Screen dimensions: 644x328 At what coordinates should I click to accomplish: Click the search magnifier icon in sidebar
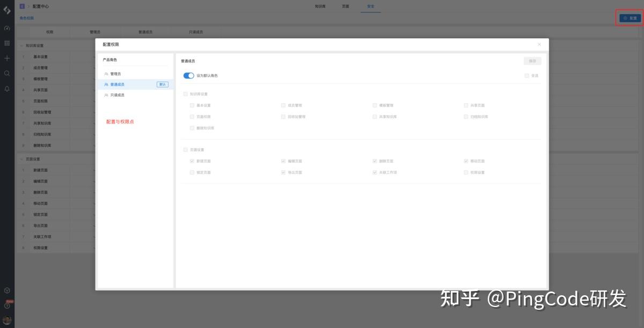[x=7, y=72]
